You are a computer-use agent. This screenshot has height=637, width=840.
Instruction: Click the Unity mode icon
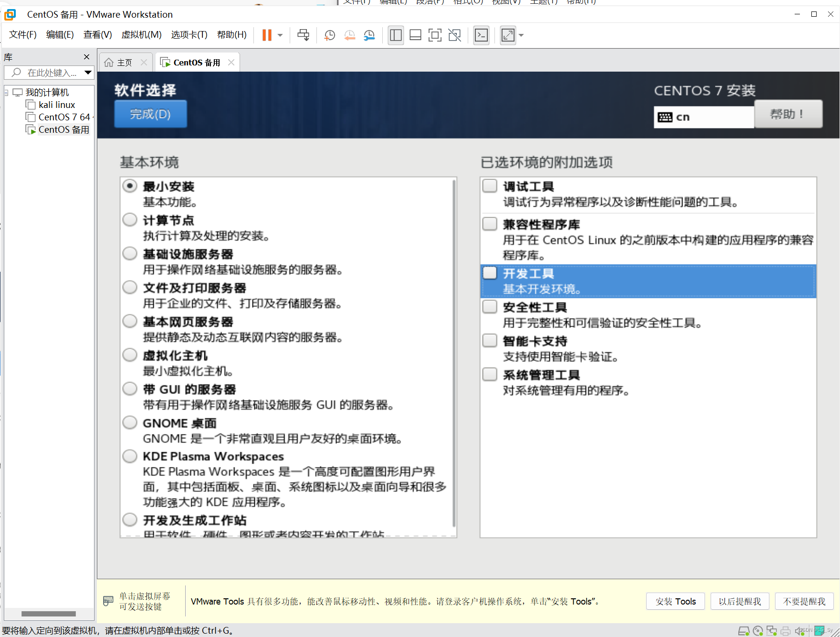click(x=454, y=35)
